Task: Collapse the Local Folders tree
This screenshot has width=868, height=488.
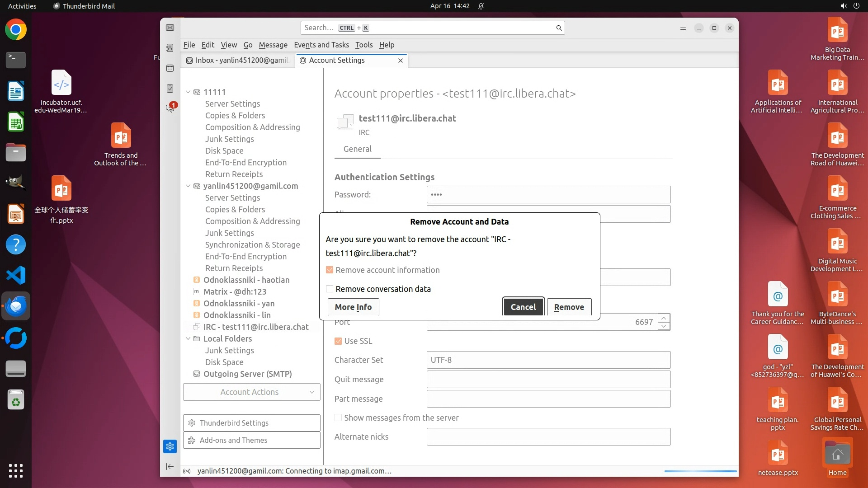Action: click(x=188, y=338)
